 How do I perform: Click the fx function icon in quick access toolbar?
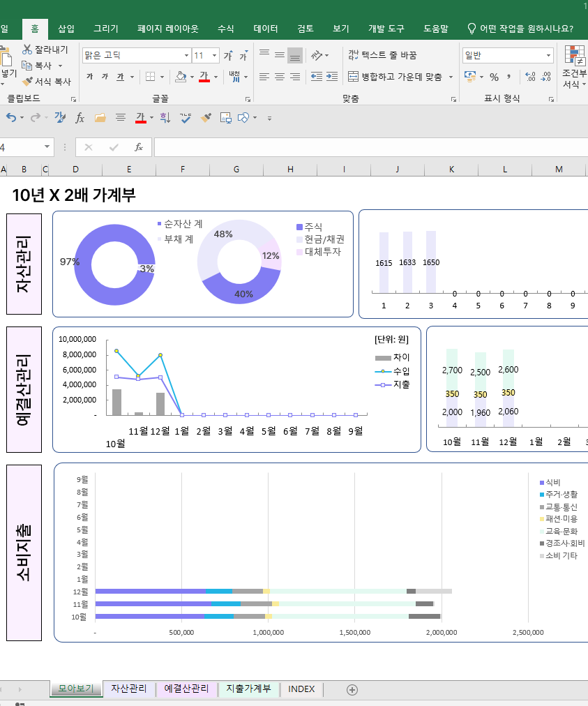(80, 118)
